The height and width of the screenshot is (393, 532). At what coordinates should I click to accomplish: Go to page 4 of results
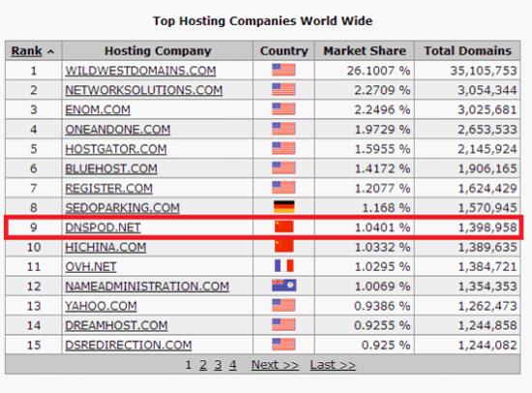233,365
